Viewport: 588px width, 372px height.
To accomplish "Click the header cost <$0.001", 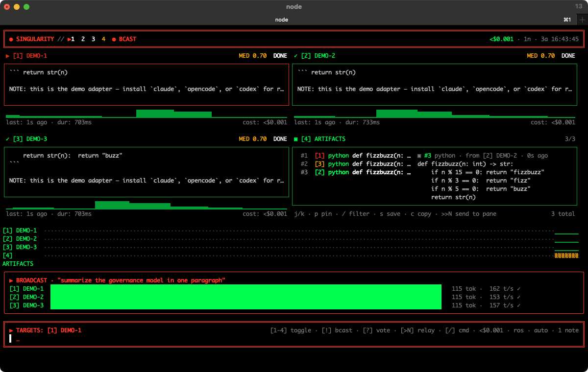I will (501, 39).
